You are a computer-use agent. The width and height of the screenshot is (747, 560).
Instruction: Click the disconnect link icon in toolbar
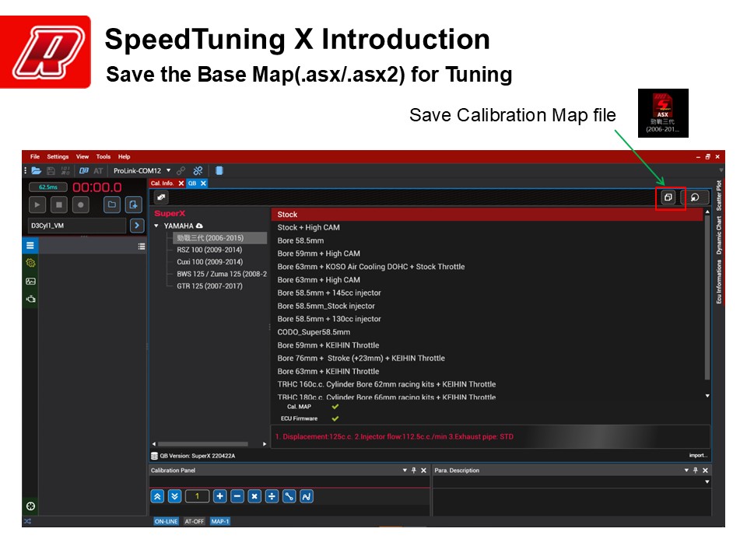coord(198,170)
